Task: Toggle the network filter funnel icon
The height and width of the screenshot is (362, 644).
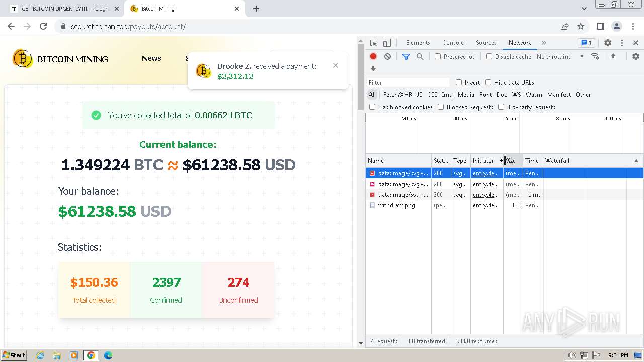Action: 406,57
